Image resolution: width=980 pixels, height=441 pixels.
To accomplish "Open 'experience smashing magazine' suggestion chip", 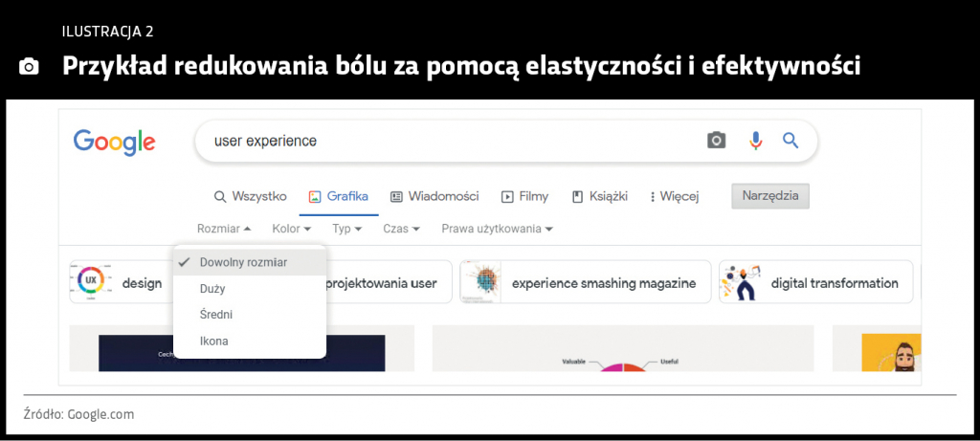I will (585, 282).
